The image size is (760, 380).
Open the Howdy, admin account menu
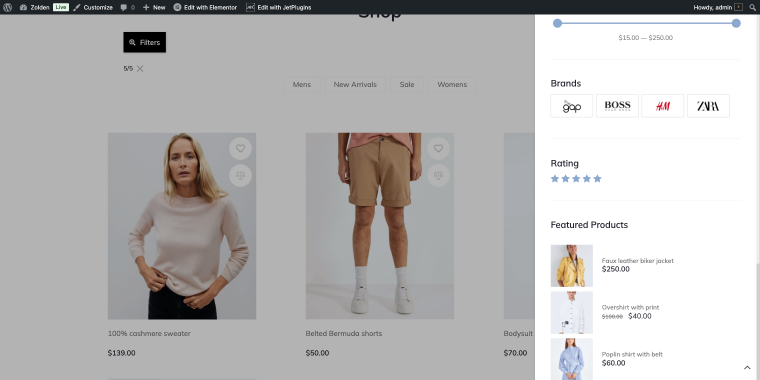[x=718, y=7]
